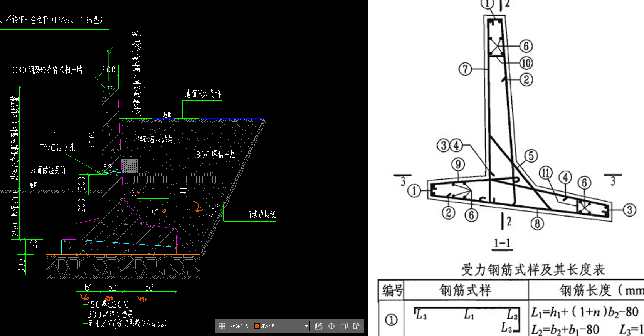
Task: Select the C30钢筋砼悬臂式挡土墙 label
Action: click(x=47, y=70)
